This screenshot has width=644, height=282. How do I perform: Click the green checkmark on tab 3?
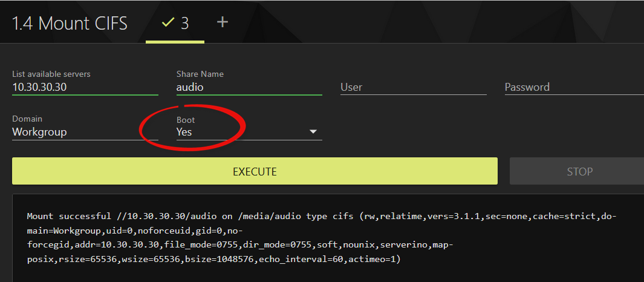tap(167, 23)
